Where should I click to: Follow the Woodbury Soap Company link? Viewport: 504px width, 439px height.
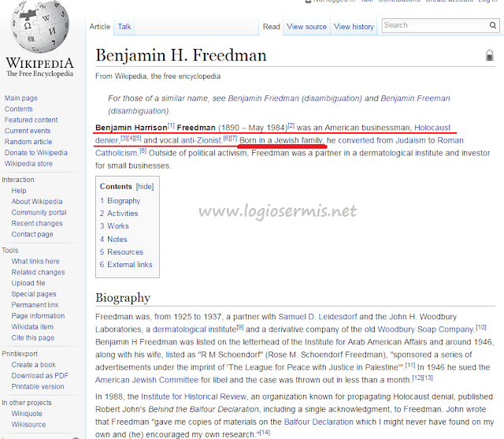pos(426,329)
